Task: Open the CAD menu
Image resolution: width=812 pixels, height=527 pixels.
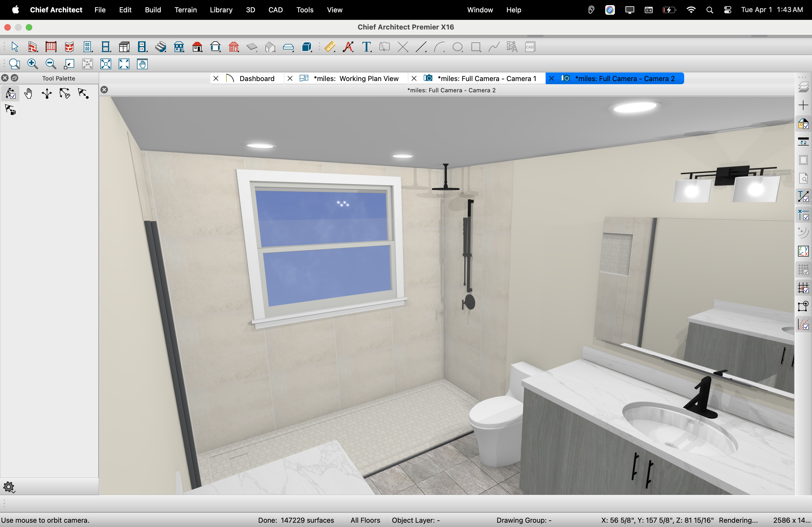Action: 275,10
